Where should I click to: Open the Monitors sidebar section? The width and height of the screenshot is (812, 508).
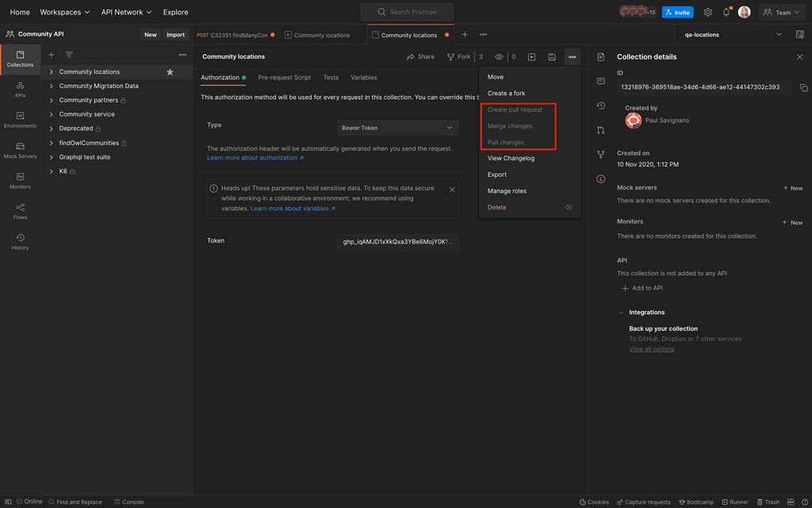click(x=20, y=180)
